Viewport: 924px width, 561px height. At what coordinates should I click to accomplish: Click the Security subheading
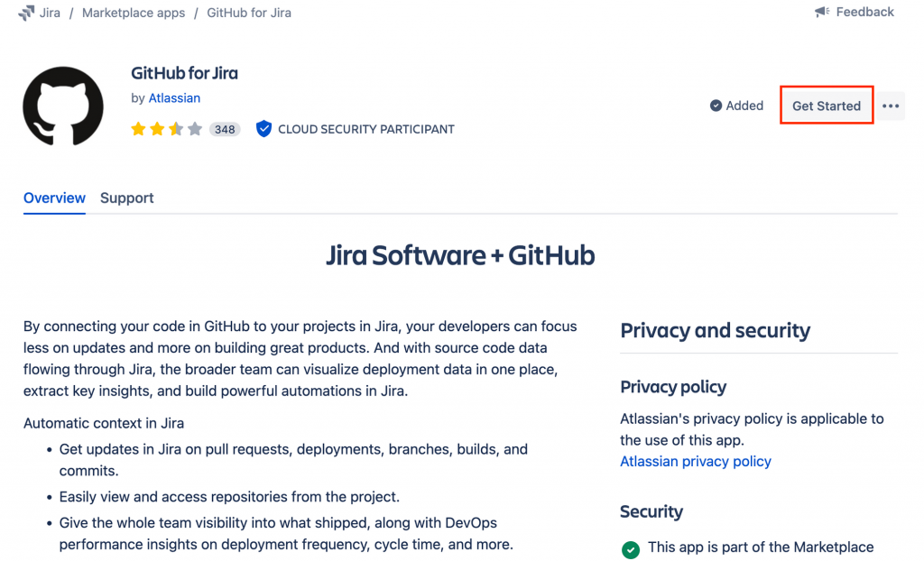click(651, 511)
